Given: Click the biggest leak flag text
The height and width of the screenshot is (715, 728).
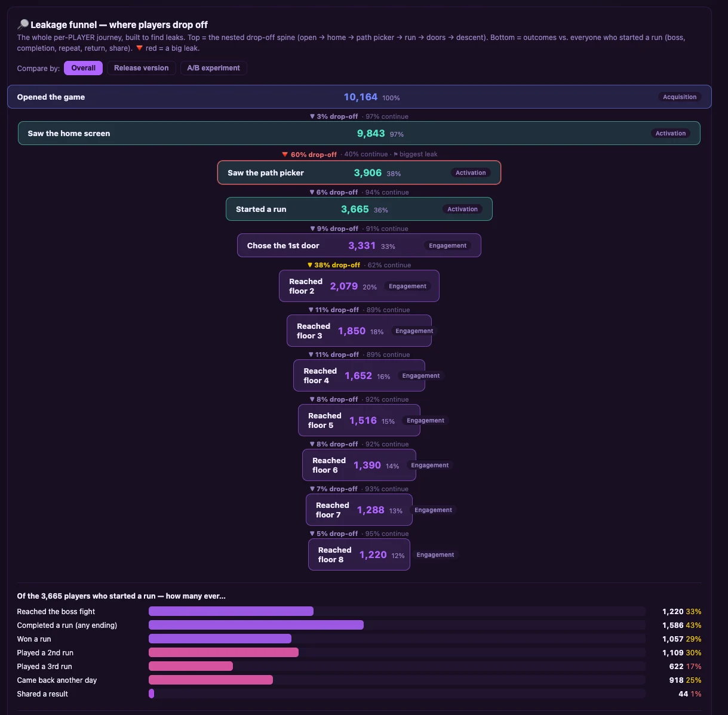Looking at the screenshot, I should 415,154.
